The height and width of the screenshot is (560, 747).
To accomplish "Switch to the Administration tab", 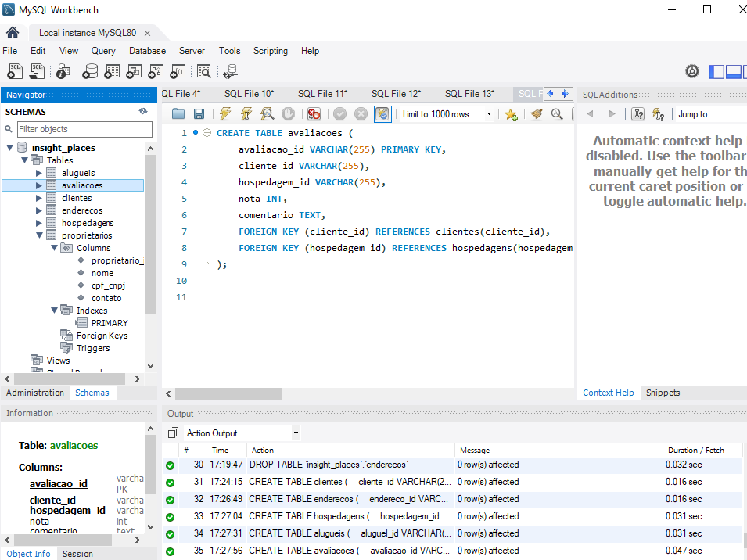I will click(35, 393).
